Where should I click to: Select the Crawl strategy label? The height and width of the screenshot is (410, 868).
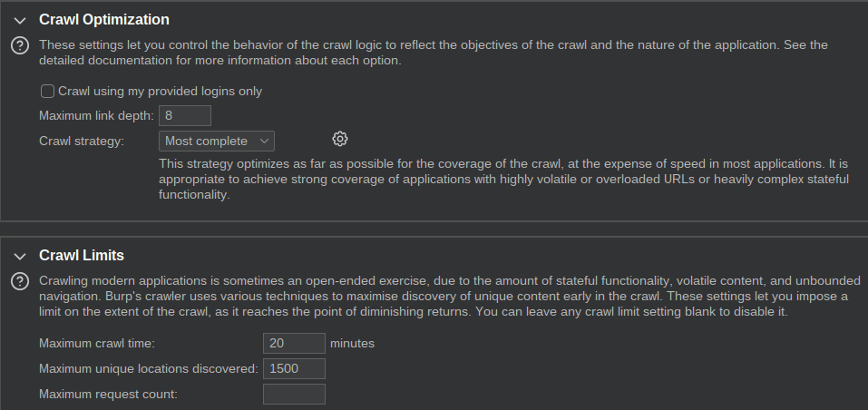[x=82, y=142]
